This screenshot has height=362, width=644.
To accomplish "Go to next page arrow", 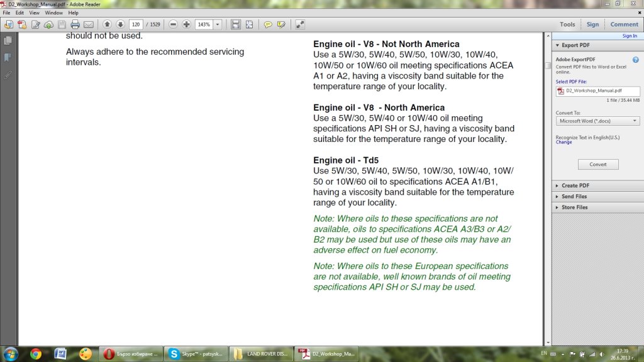I will pos(120,25).
